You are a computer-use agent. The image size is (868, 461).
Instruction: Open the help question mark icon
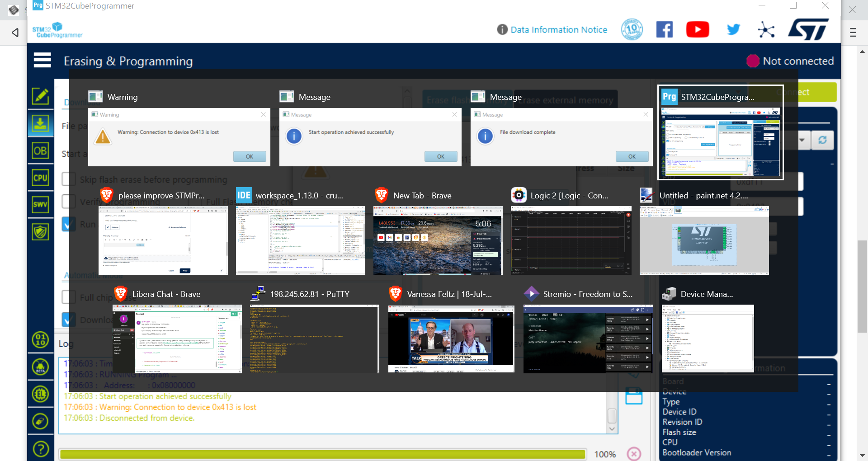(41, 449)
